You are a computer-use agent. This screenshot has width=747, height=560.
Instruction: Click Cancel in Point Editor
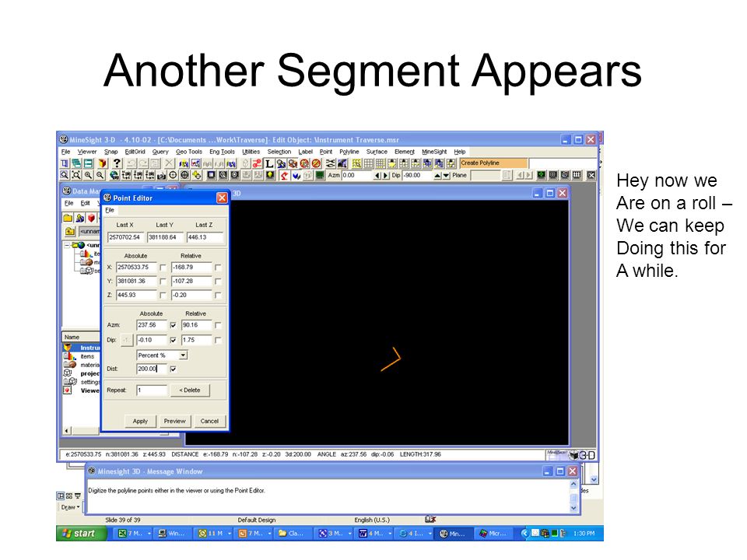coord(209,421)
